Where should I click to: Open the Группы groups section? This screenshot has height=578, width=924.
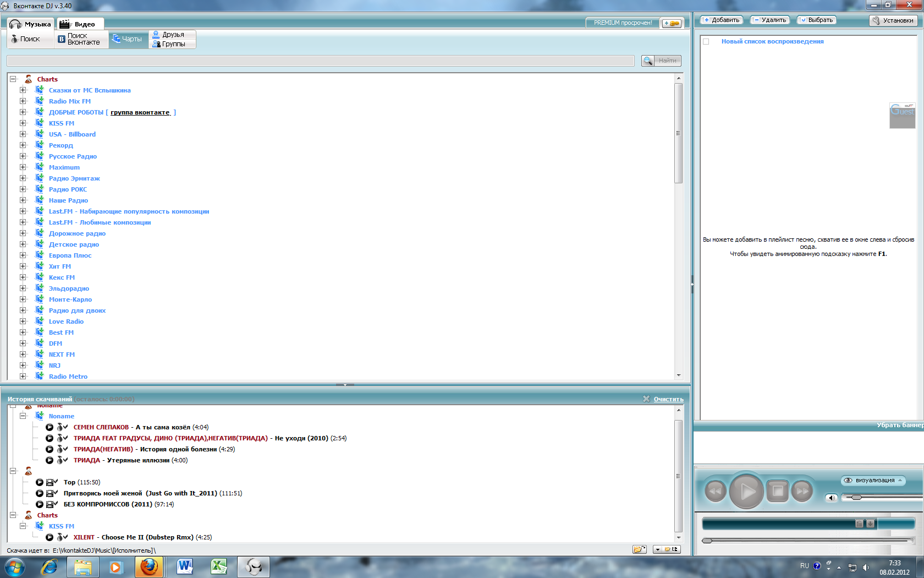pyautogui.click(x=172, y=44)
